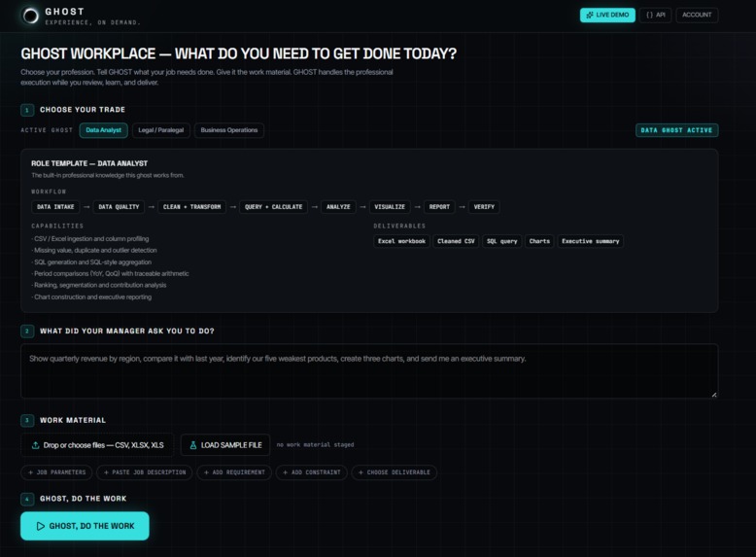The width and height of the screenshot is (756, 557).
Task: Click the Report workflow step
Action: pos(439,207)
